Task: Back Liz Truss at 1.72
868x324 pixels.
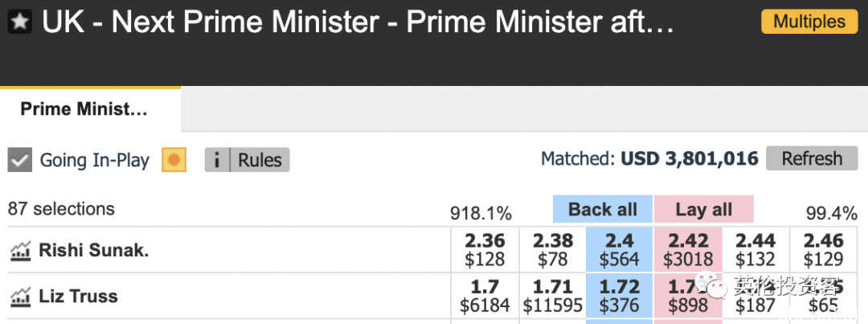Action: coord(620,296)
